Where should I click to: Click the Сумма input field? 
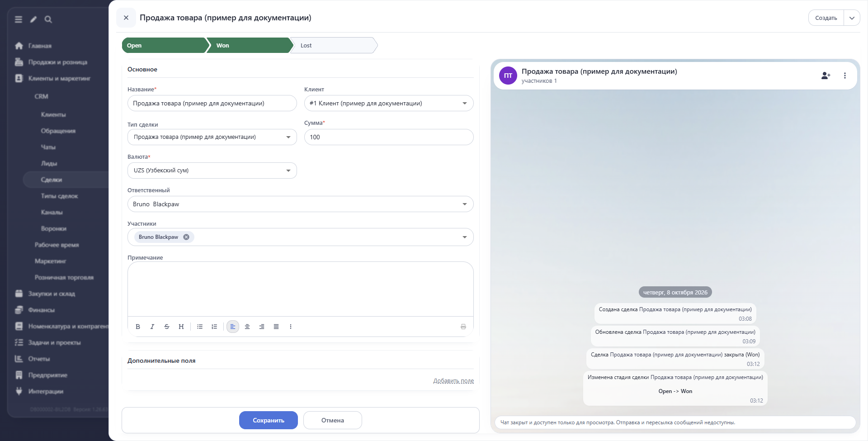coord(389,137)
